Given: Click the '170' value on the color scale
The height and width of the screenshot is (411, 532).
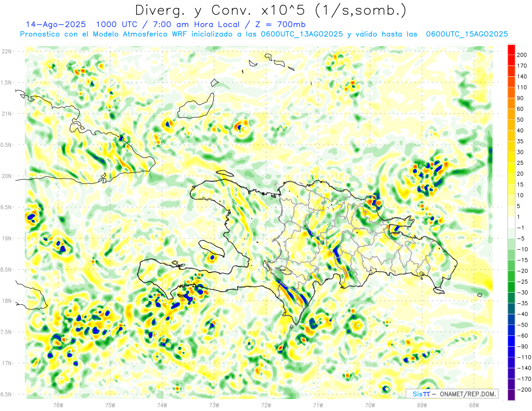Looking at the screenshot, I should coord(522,65).
